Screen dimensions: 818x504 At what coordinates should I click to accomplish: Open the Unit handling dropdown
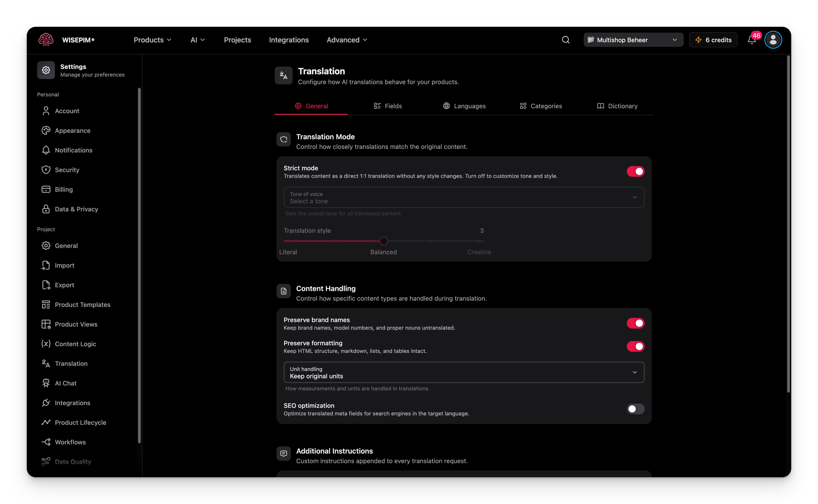click(464, 372)
